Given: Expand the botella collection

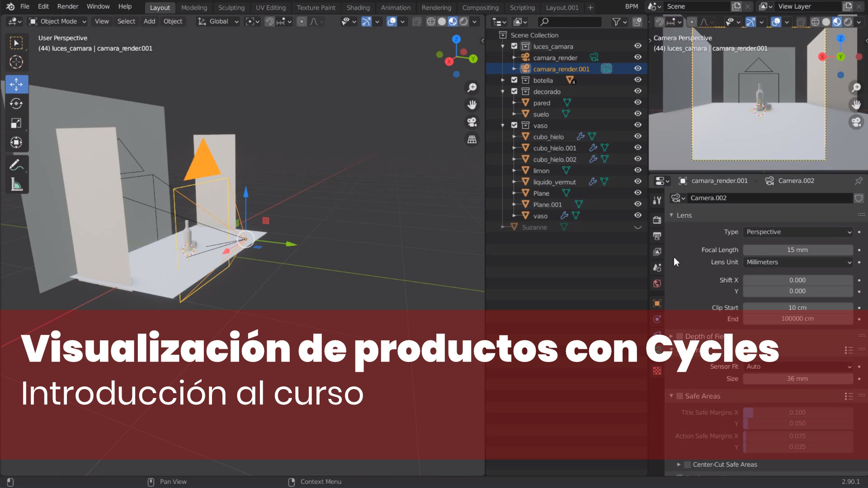Looking at the screenshot, I should point(503,80).
